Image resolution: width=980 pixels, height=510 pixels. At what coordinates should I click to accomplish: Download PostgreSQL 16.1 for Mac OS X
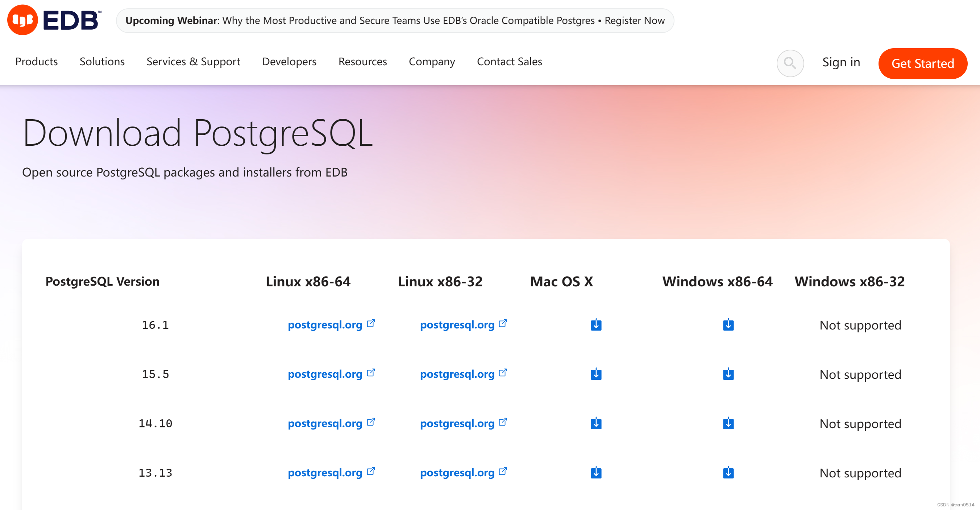tap(596, 325)
